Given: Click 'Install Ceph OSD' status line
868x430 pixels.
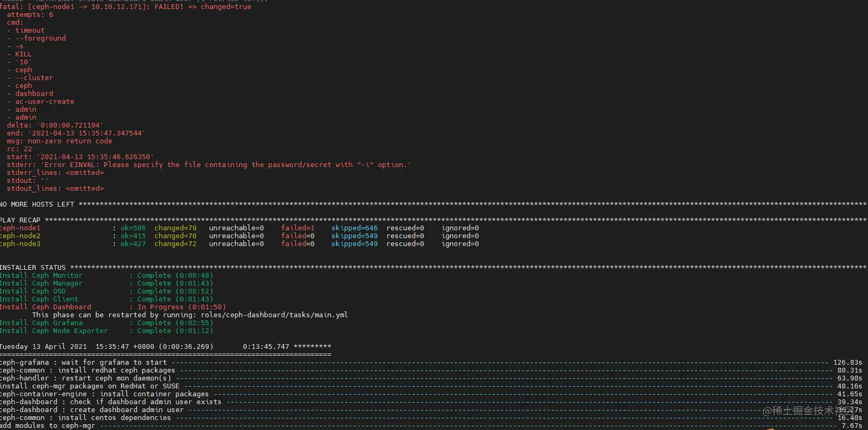Looking at the screenshot, I should pos(106,292).
